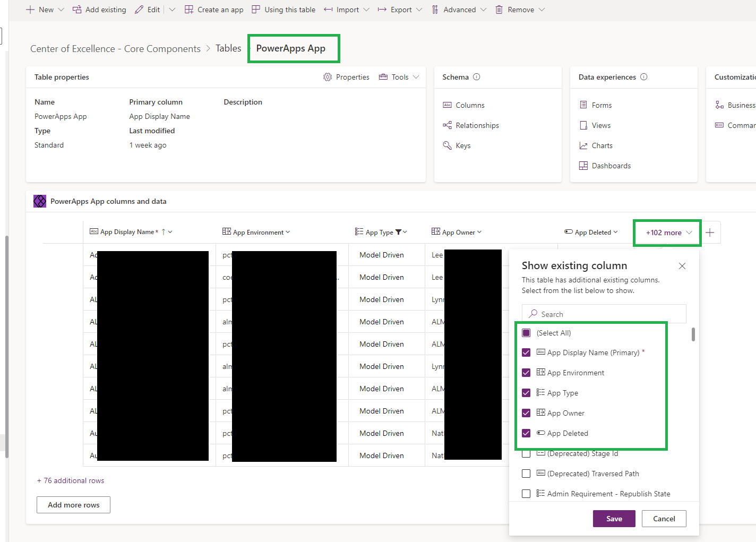Check the Admin Requirement - Republish State checkbox
The width and height of the screenshot is (756, 542).
(526, 493)
